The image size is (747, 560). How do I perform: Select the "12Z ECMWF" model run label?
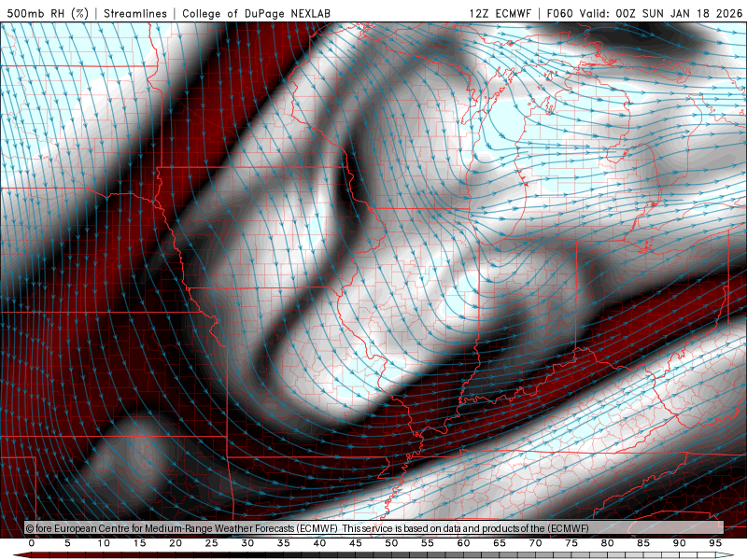click(500, 13)
